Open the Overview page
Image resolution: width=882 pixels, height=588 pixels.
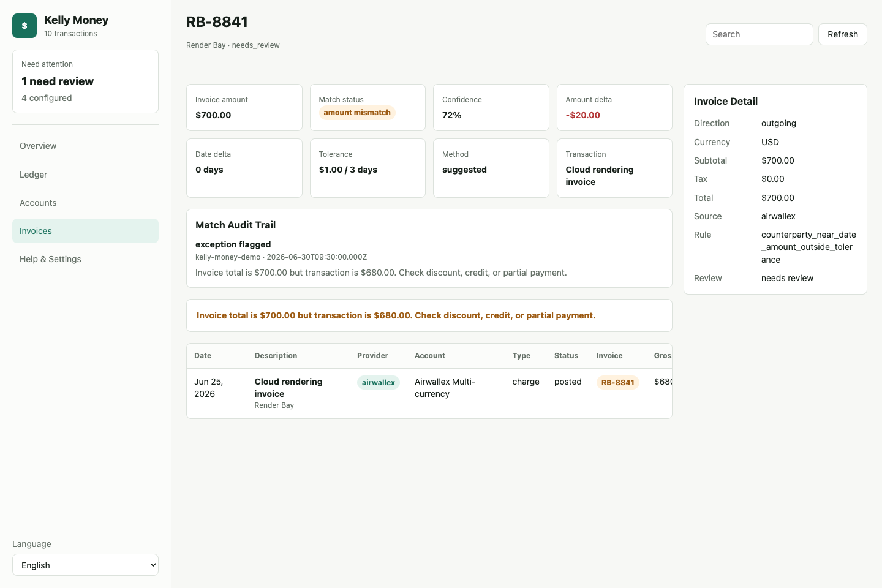click(x=85, y=146)
